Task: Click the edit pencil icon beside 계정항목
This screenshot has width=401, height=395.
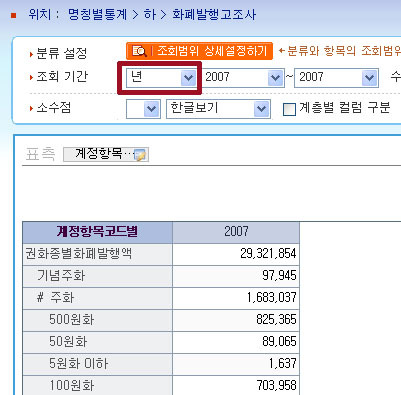Action: [x=140, y=155]
